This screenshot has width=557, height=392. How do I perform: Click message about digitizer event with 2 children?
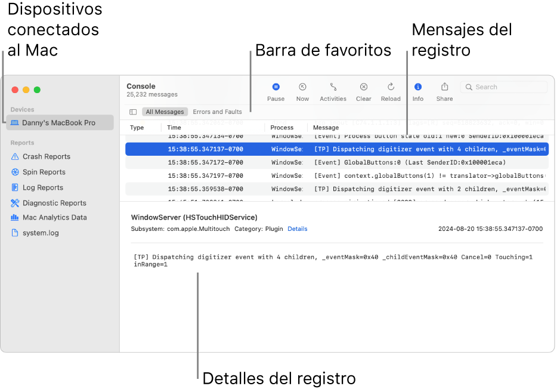[430, 189]
